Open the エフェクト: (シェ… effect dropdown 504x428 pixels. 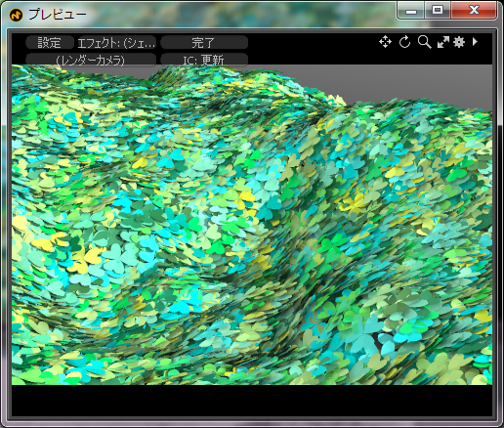[x=116, y=43]
